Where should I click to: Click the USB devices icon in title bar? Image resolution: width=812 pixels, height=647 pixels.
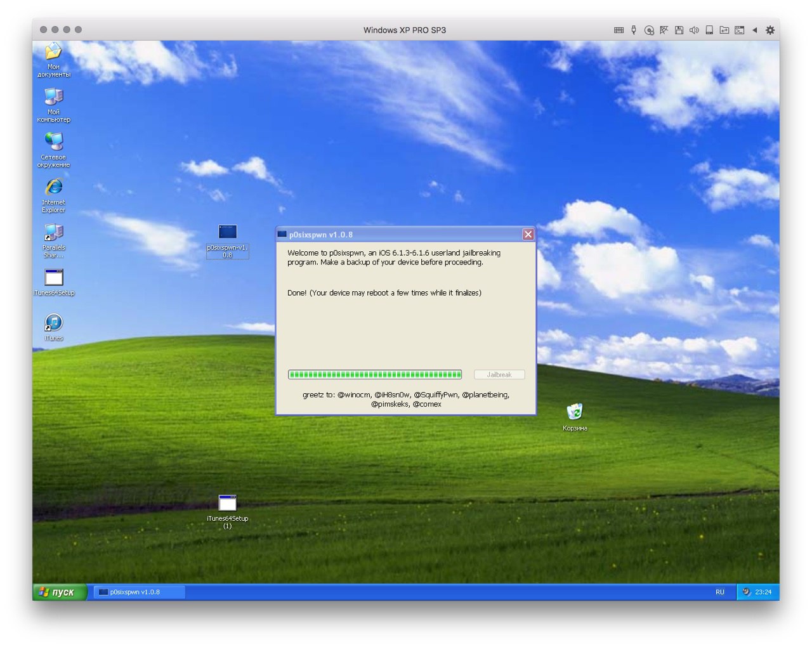pos(634,30)
